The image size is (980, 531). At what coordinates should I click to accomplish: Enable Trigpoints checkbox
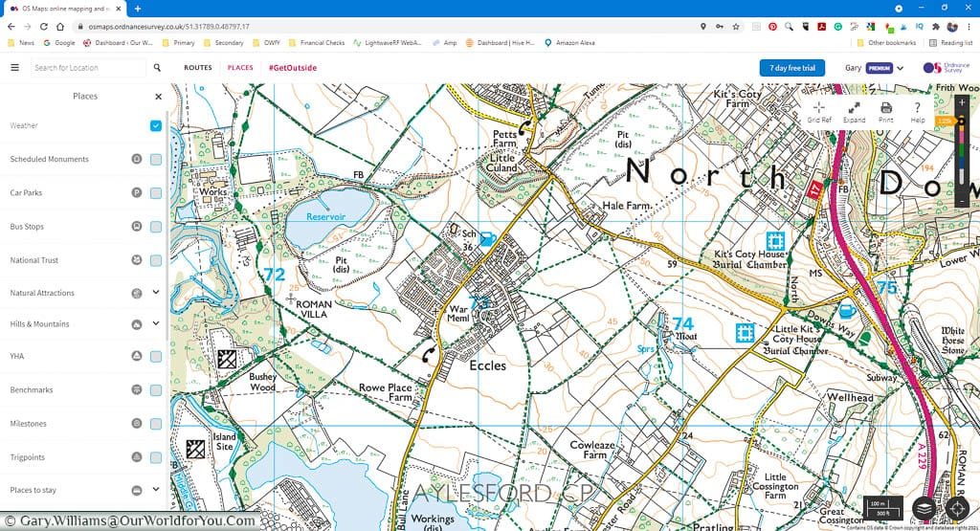click(x=156, y=457)
